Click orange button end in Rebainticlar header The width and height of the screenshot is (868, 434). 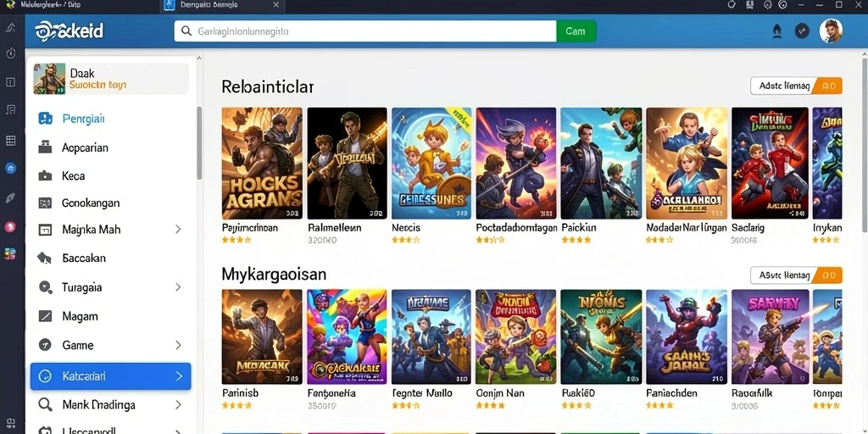click(829, 86)
